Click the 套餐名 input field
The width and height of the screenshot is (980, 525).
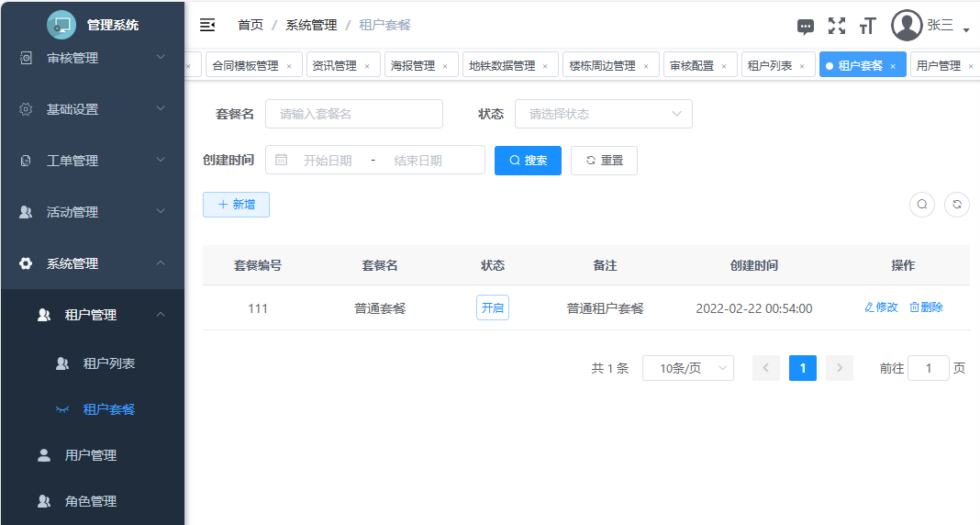tap(354, 114)
